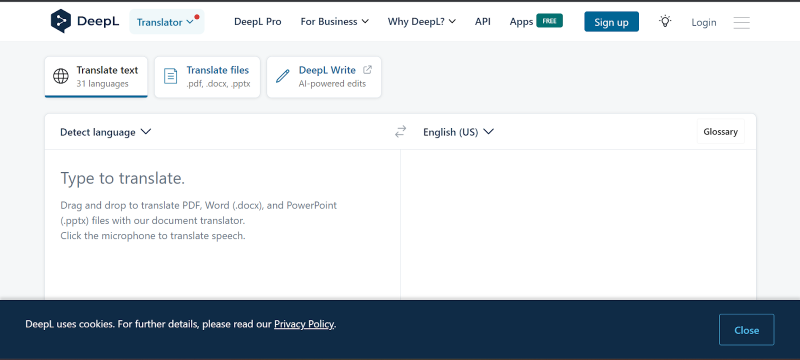
Task: Click the FREE badge next to Apps
Action: point(549,21)
